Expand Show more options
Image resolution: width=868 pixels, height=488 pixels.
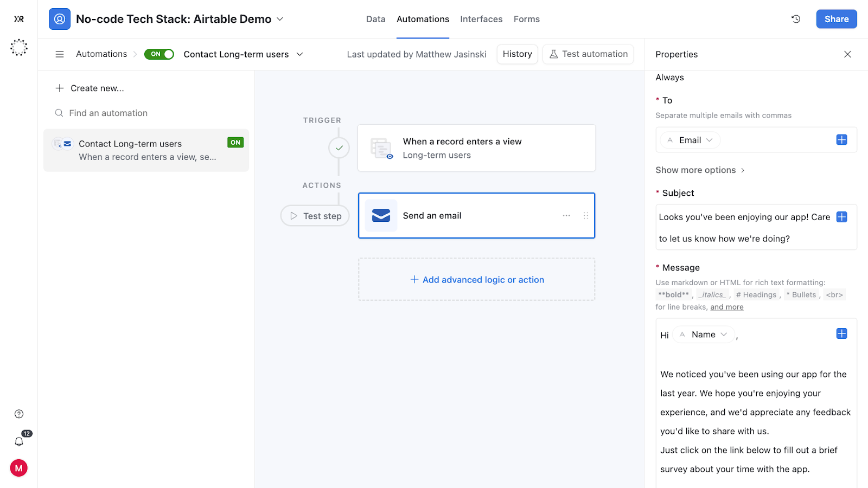[x=700, y=170]
